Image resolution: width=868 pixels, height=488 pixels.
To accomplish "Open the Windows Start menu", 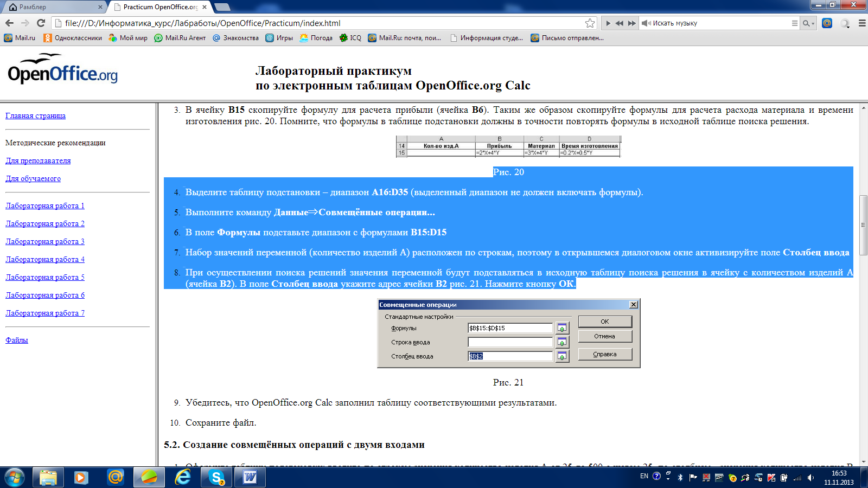I will (14, 477).
